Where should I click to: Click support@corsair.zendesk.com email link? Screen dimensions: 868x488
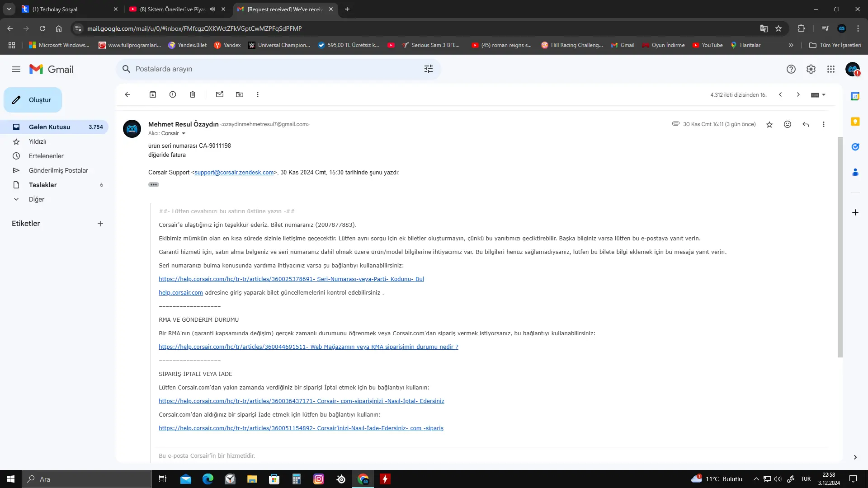point(234,173)
